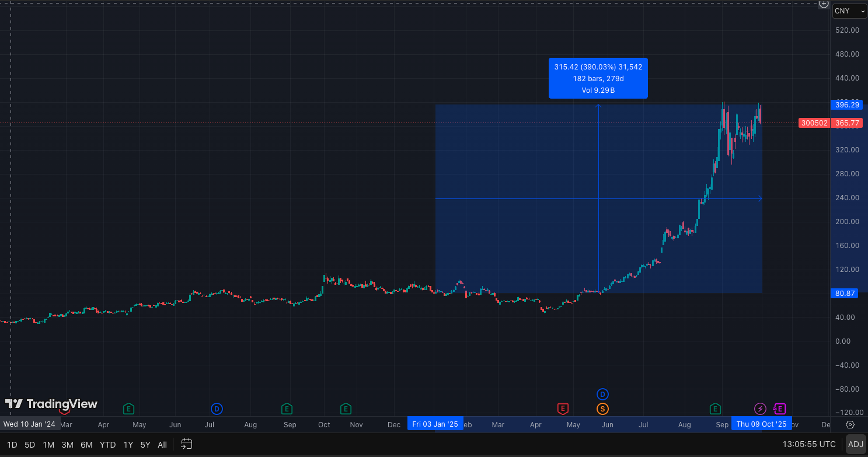Viewport: 868px width, 457px height.
Task: Select the YTD time range
Action: [x=107, y=445]
